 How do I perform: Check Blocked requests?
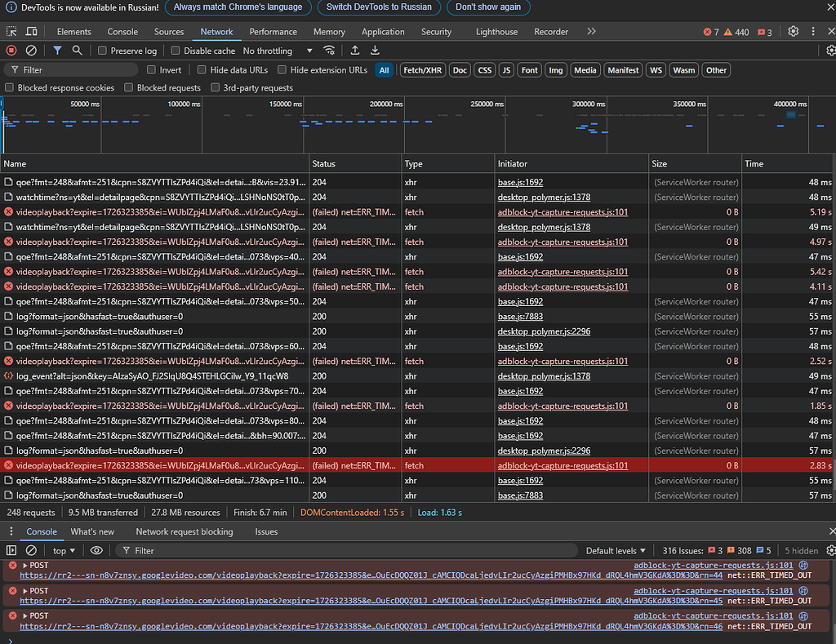tap(128, 87)
